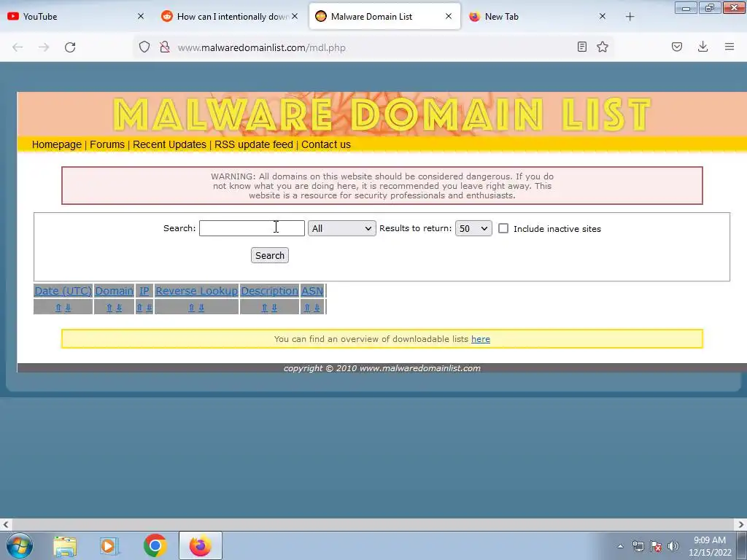Screen dimensions: 747x560
Task: Open the Forums menu link
Action: click(x=107, y=145)
